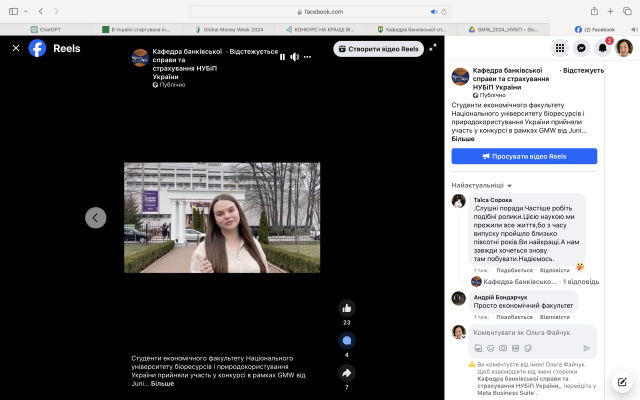
Task: Go forward in Safari
Action: (56, 11)
